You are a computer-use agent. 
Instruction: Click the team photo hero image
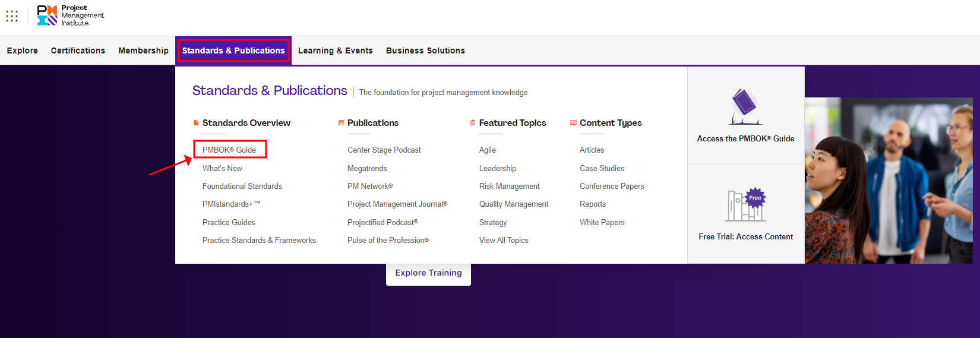[x=889, y=181]
